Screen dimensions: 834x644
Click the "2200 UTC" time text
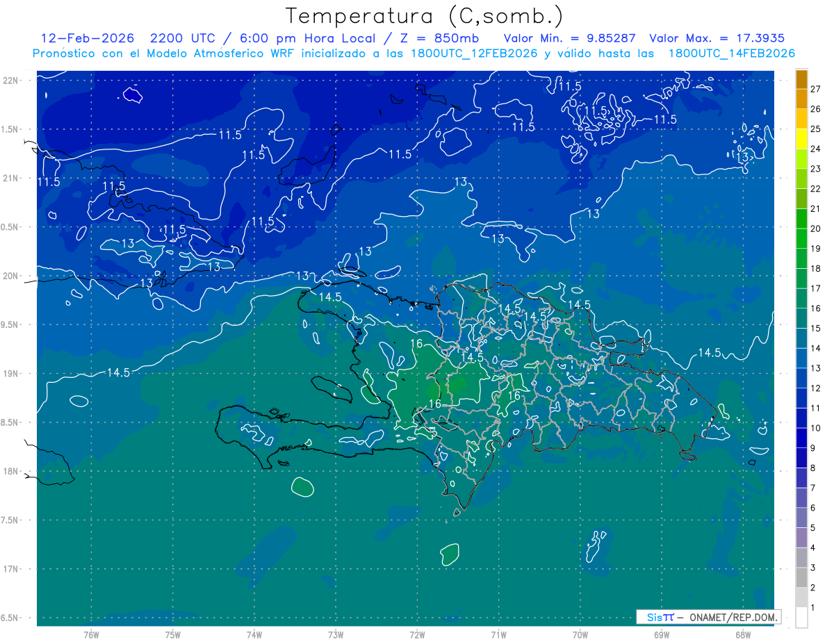tap(184, 38)
